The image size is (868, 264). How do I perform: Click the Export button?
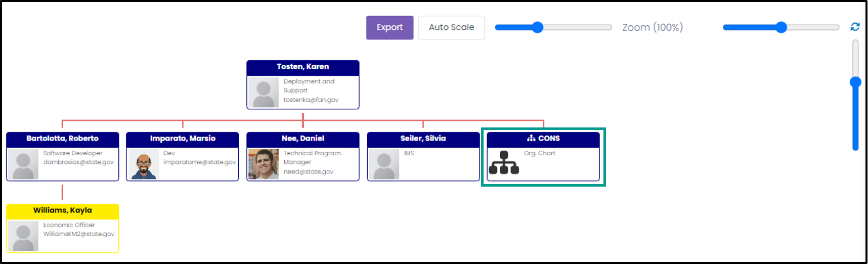(x=389, y=27)
